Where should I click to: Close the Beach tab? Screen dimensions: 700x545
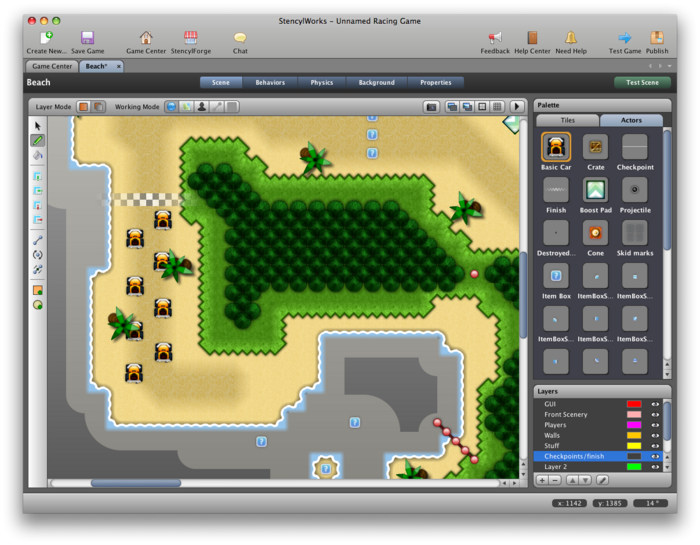[x=119, y=67]
